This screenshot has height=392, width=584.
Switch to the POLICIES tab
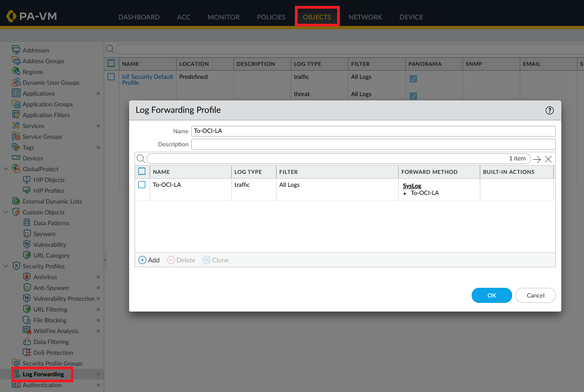coord(271,17)
